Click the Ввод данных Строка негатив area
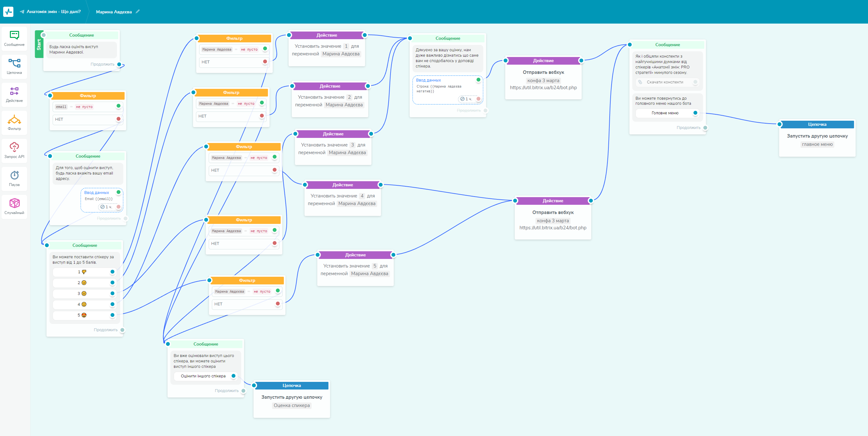868x436 pixels. pyautogui.click(x=448, y=89)
